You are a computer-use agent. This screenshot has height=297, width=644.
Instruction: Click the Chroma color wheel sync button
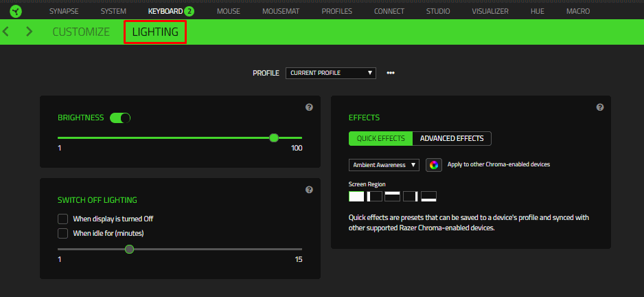point(434,165)
